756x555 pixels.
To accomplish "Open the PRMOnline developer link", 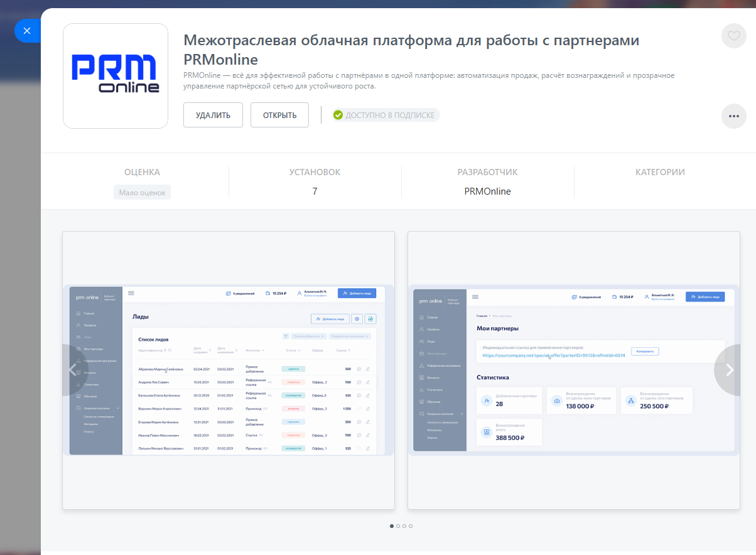I will pyautogui.click(x=487, y=191).
